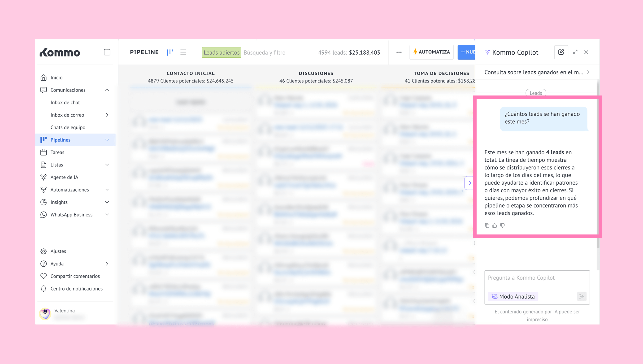
Task: Open Agente de IA menu item
Action: tap(64, 177)
